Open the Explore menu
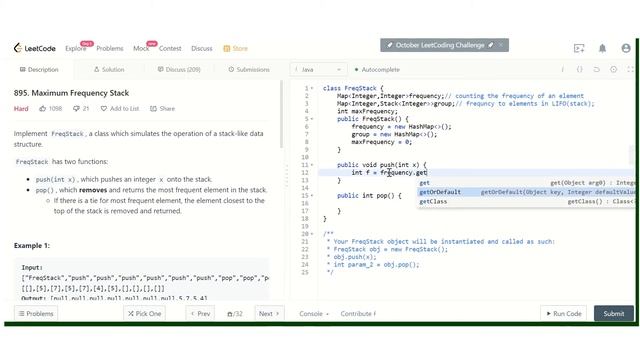Viewport: 640px width, 360px height. click(x=76, y=48)
